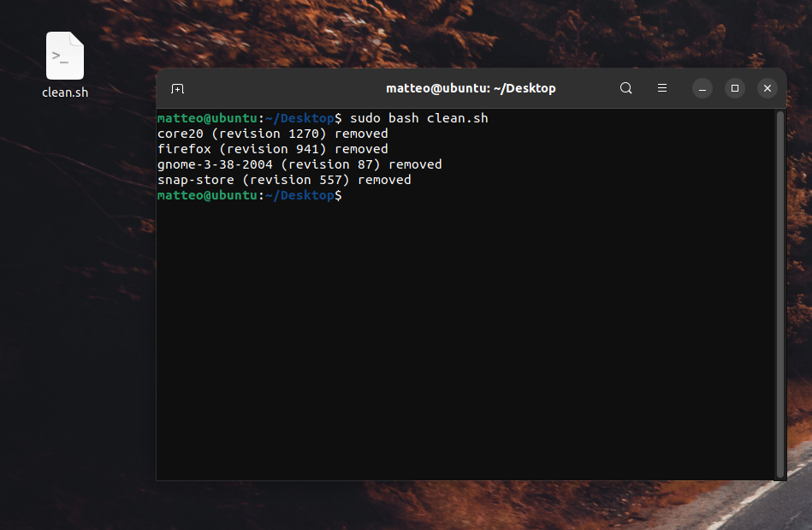Click the terminal search magnifier icon
The width and height of the screenshot is (812, 530).
(x=626, y=88)
